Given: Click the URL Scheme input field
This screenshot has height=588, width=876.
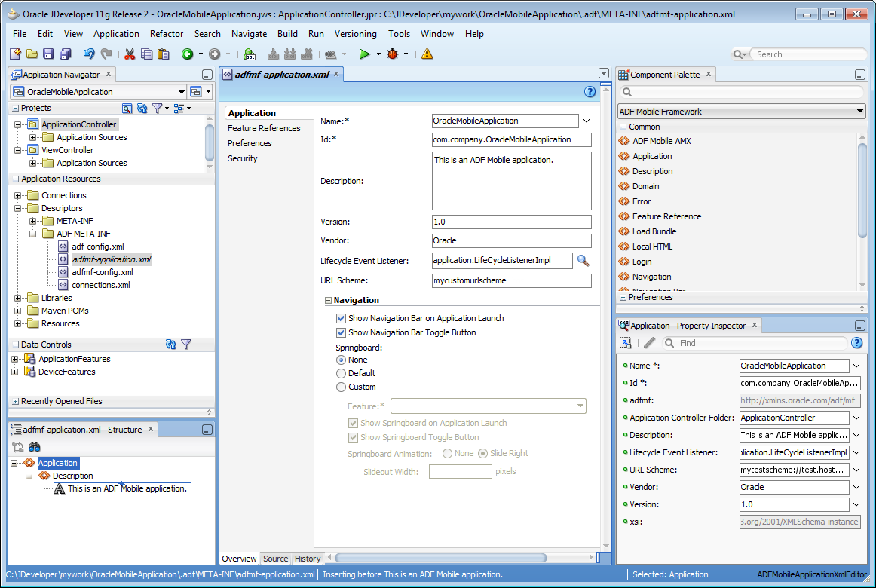Looking at the screenshot, I should (512, 281).
